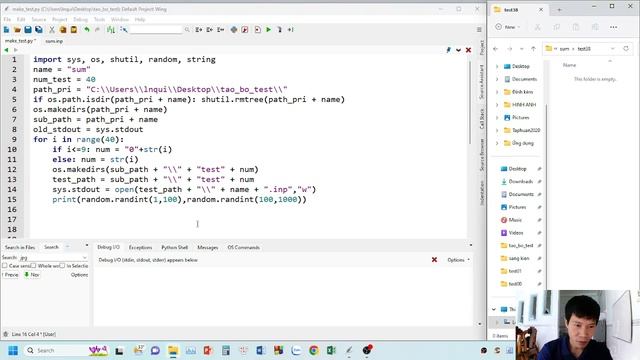640x360 pixels.
Task: Close editor with red X above code
Action: (x=469, y=50)
